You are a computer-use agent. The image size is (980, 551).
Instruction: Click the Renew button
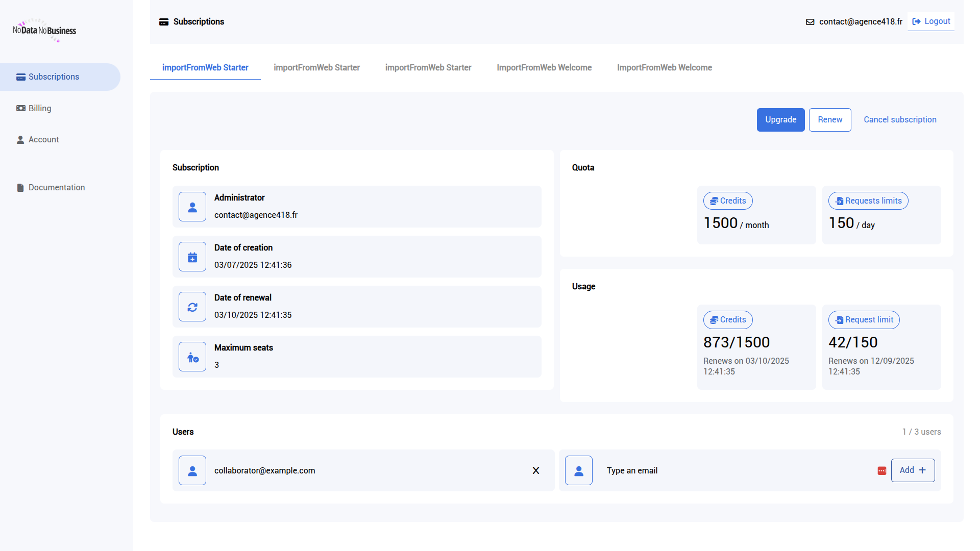pyautogui.click(x=830, y=119)
